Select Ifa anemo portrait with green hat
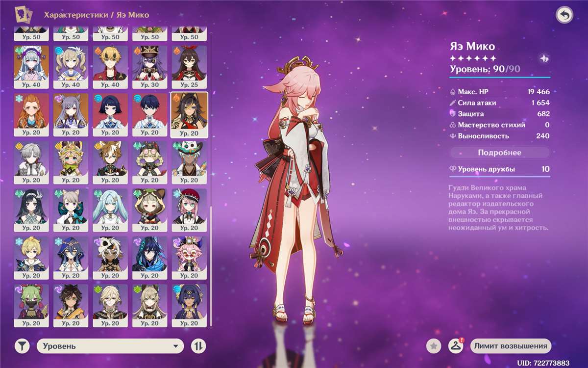Screen dimensions: 588x368 click(189, 163)
